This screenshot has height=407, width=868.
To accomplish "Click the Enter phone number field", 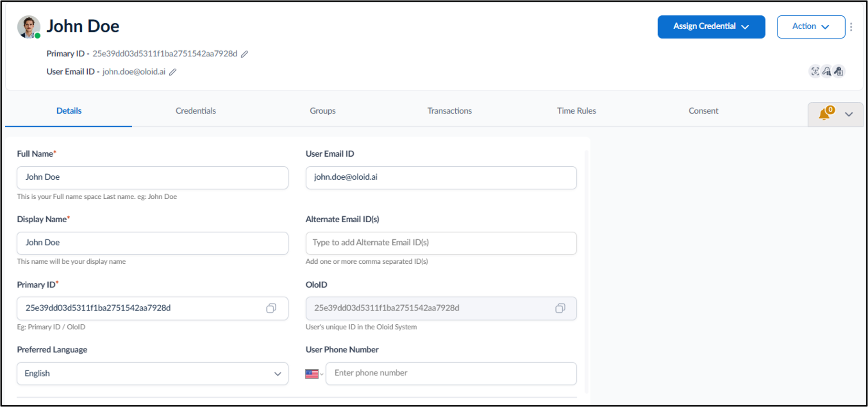I will click(x=451, y=374).
